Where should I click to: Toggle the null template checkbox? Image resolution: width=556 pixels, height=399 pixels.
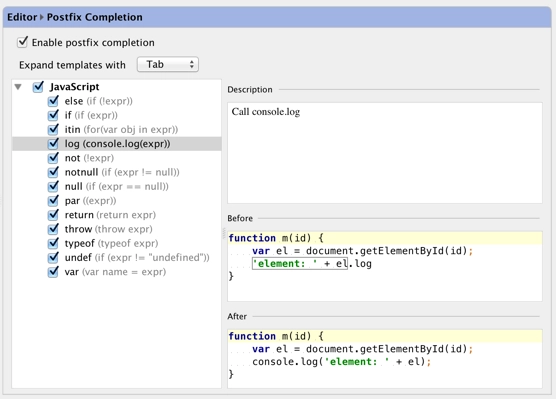(x=53, y=187)
